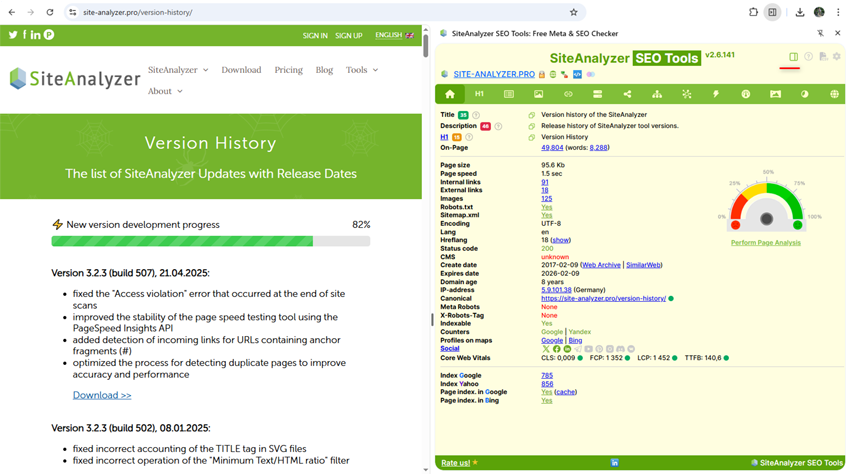Open browser downloads icon
This screenshot has width=850, height=475.
(x=800, y=12)
